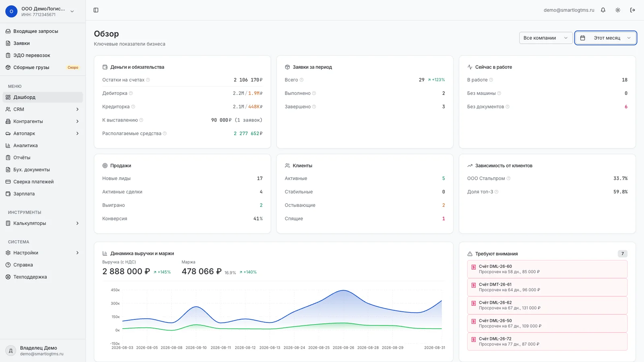Click info icon next to Остатки на счетах
The width and height of the screenshot is (644, 362).
click(x=148, y=80)
